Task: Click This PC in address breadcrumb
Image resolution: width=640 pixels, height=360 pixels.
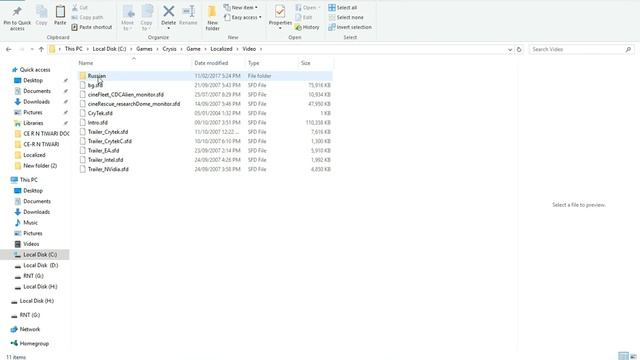Action: click(x=73, y=49)
